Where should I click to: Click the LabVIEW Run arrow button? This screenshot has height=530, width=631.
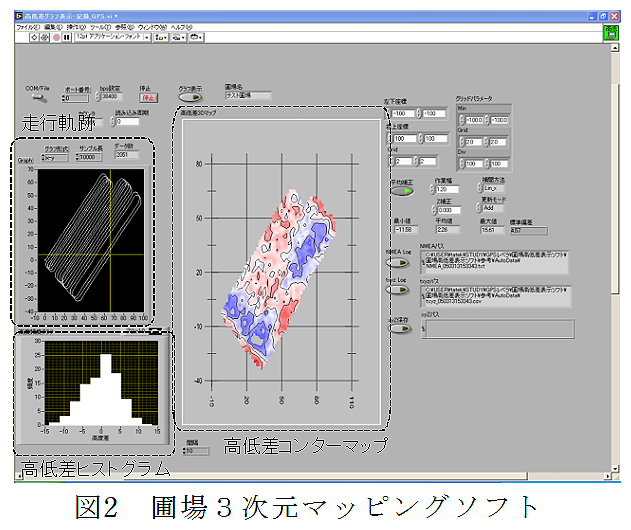click(32, 37)
